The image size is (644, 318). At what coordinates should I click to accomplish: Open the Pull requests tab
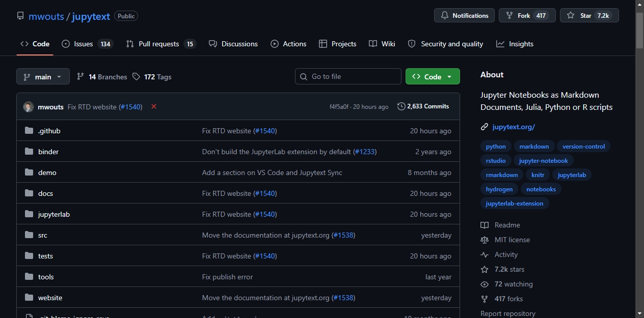161,44
